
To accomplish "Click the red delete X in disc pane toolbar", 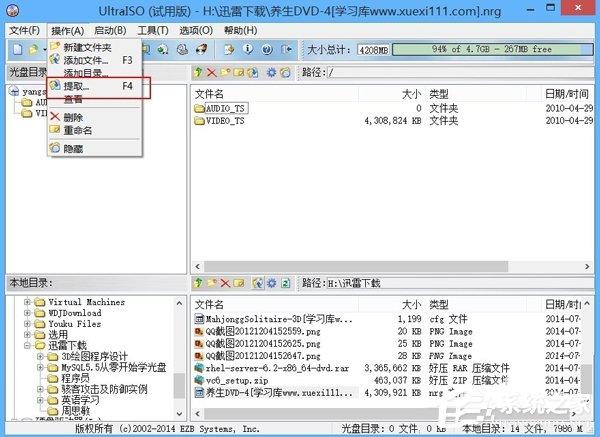I will (x=212, y=72).
